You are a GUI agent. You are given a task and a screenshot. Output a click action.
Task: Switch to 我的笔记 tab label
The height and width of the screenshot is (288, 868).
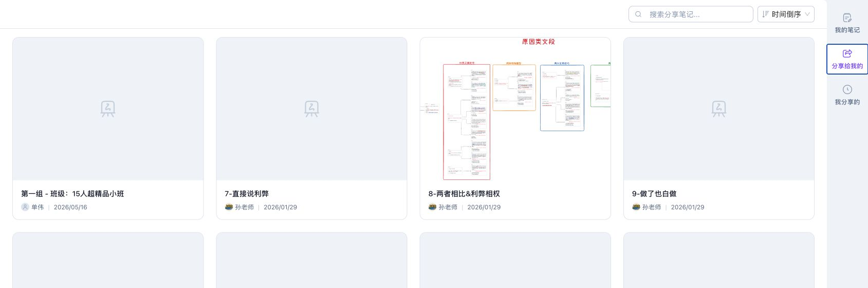click(x=847, y=30)
